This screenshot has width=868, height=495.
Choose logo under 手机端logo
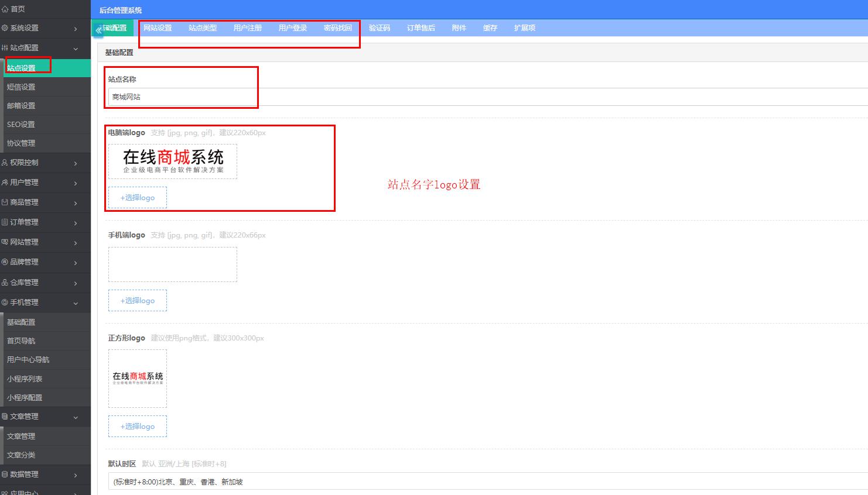[138, 301]
